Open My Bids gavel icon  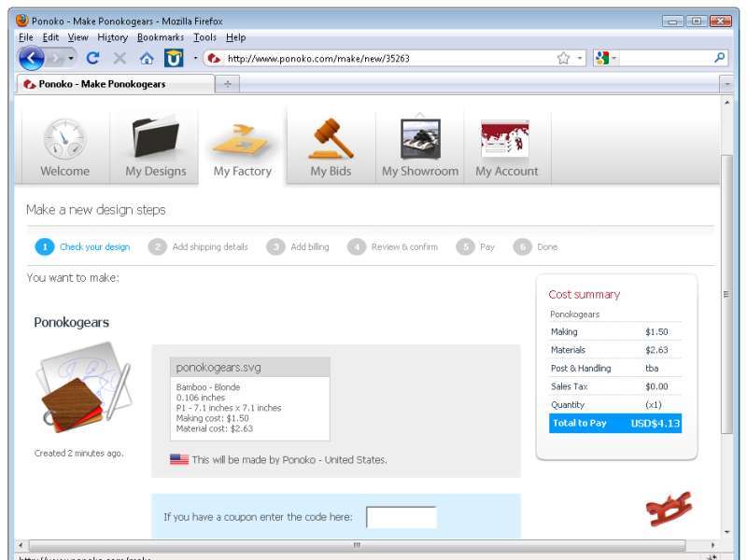[331, 138]
